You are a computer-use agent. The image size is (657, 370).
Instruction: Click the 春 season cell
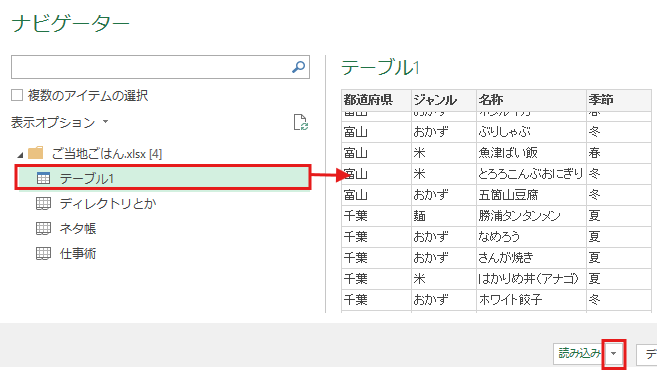pyautogui.click(x=619, y=153)
